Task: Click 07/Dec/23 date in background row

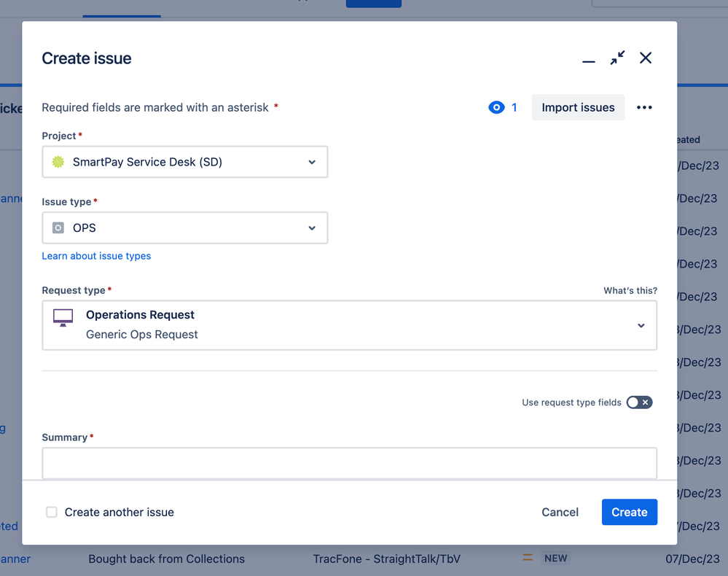Action: point(692,559)
